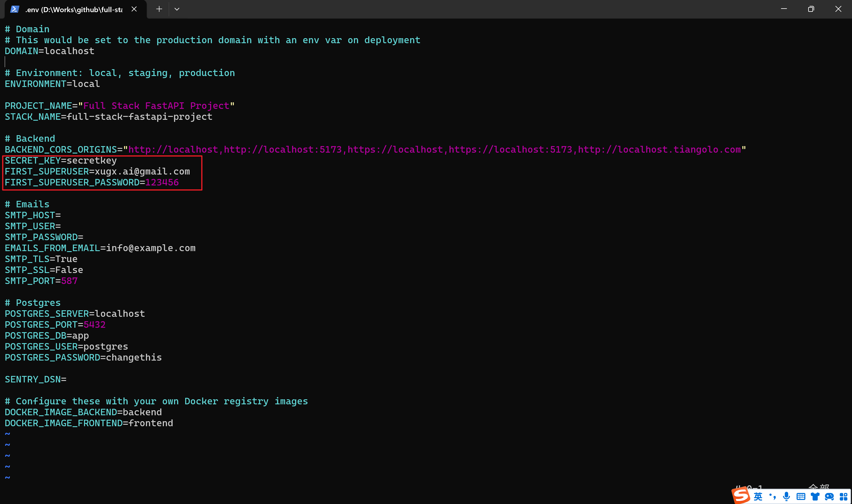Click the POSTGRES_PASSWORD=changethis line
Viewport: 852px width, 504px height.
(83, 357)
